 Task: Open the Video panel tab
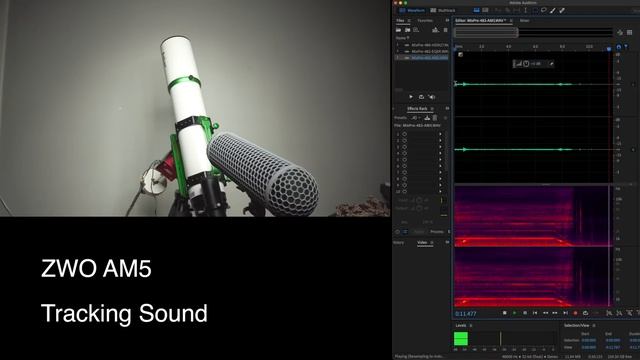point(422,242)
